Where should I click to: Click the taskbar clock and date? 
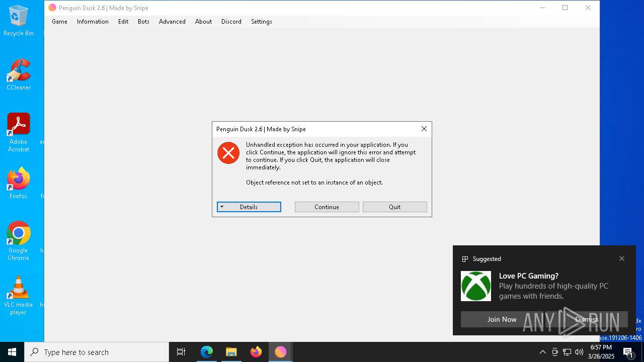pos(601,352)
